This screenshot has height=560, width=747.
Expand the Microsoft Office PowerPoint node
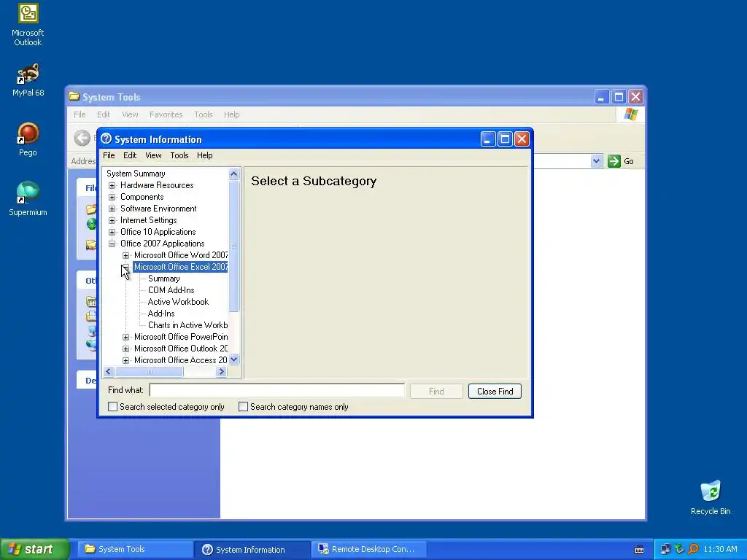pos(125,337)
